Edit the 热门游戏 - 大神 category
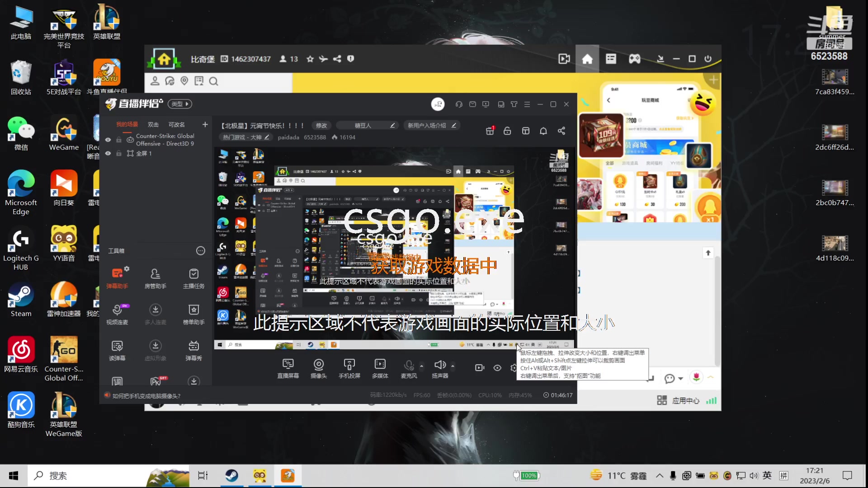The width and height of the screenshot is (868, 488). click(x=246, y=137)
